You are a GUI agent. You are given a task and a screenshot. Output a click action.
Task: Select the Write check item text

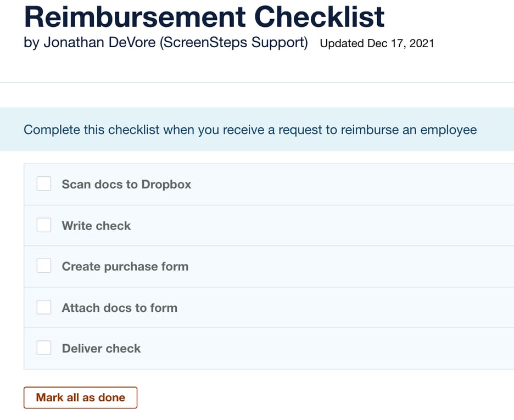tap(96, 226)
